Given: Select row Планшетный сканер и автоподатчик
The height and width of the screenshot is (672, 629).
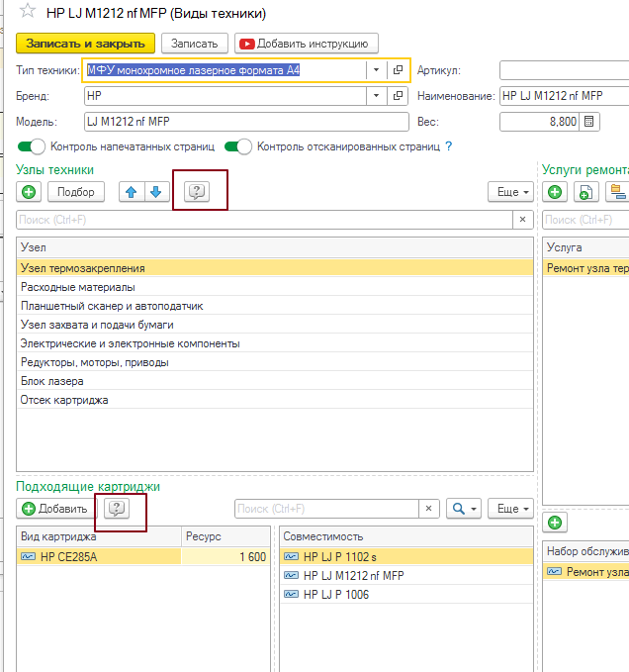Looking at the screenshot, I should (275, 306).
